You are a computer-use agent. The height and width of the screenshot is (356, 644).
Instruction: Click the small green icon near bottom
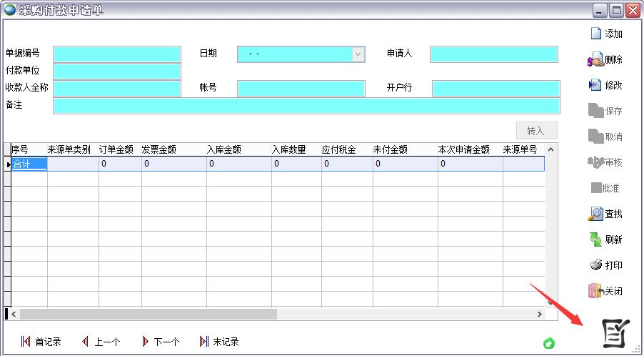coord(548,344)
